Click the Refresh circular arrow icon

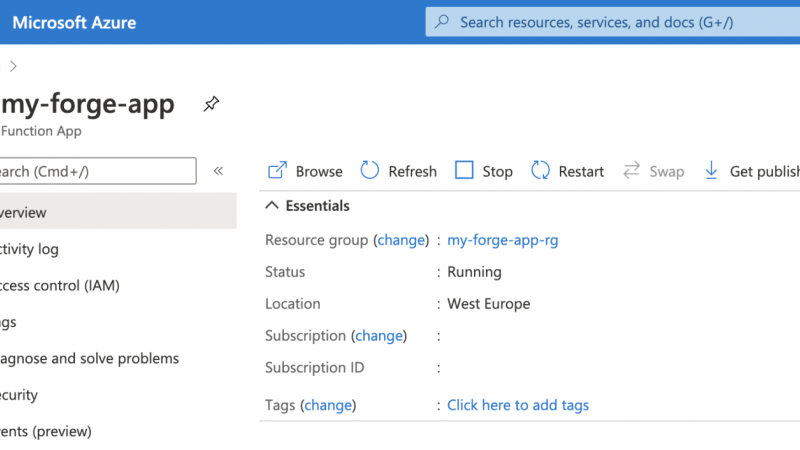pyautogui.click(x=369, y=170)
